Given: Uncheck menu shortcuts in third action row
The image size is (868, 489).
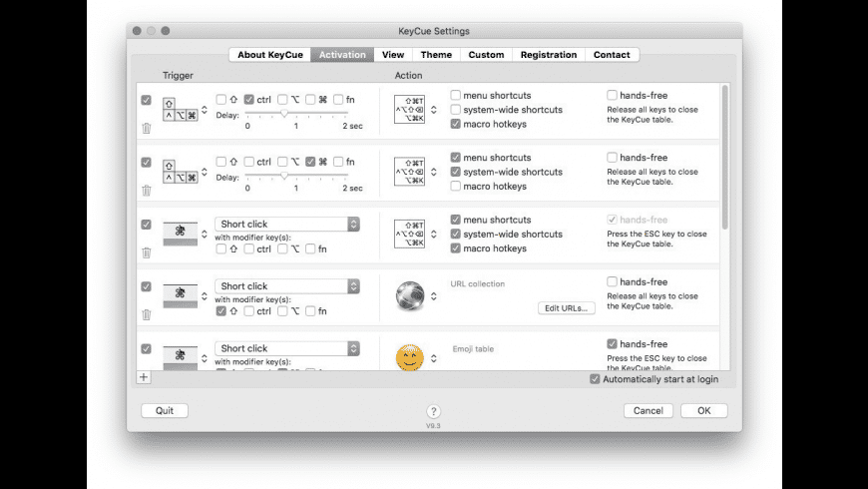Looking at the screenshot, I should 456,220.
